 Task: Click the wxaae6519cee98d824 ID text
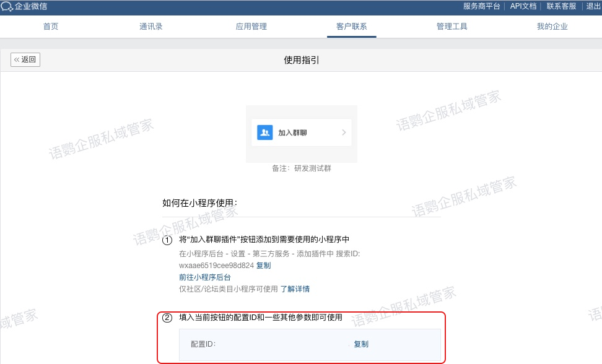point(216,266)
